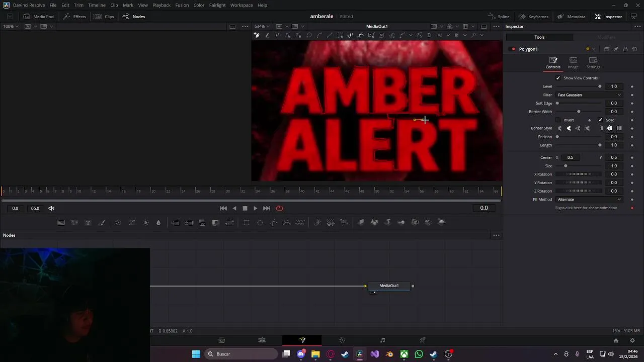Add a Blur node (droplet icon)

[158, 222]
